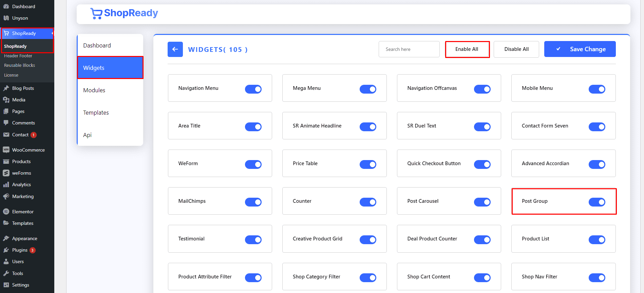The width and height of the screenshot is (644, 293).
Task: Open the Templates tab in ShopReady panel
Action: coord(96,113)
